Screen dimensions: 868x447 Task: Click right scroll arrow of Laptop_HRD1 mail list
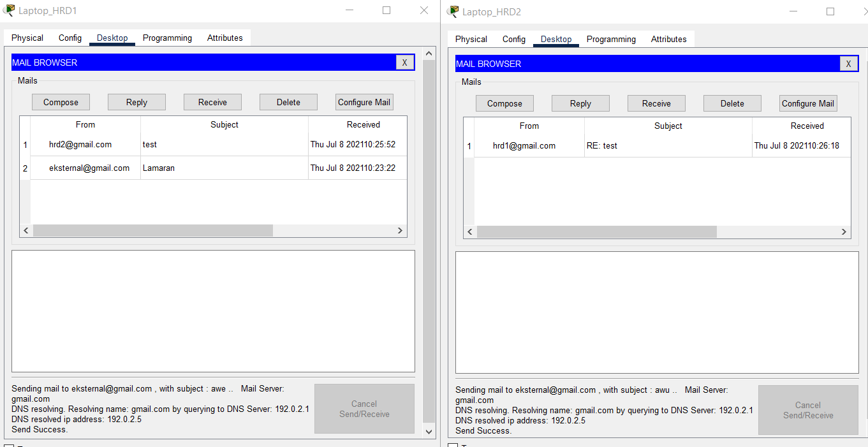coord(400,231)
